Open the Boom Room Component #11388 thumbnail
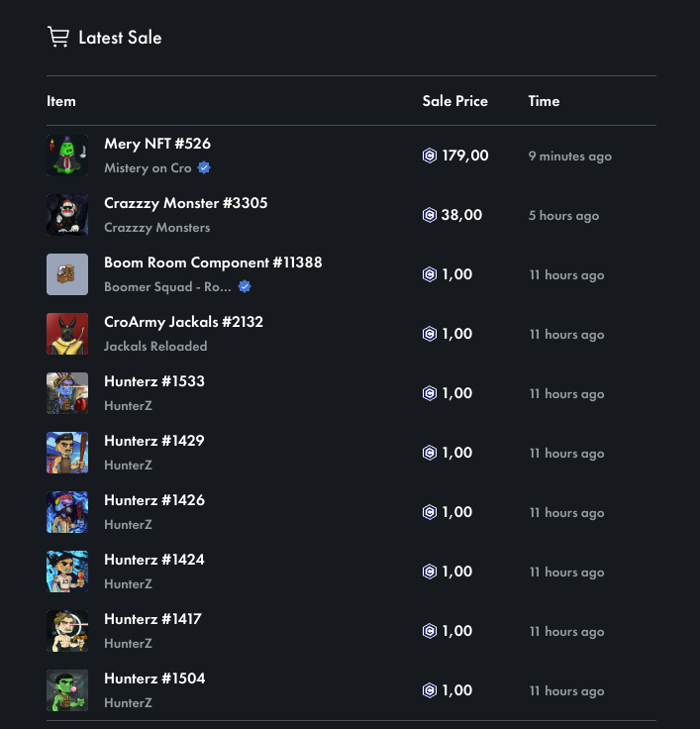The image size is (700, 729). pyautogui.click(x=67, y=274)
